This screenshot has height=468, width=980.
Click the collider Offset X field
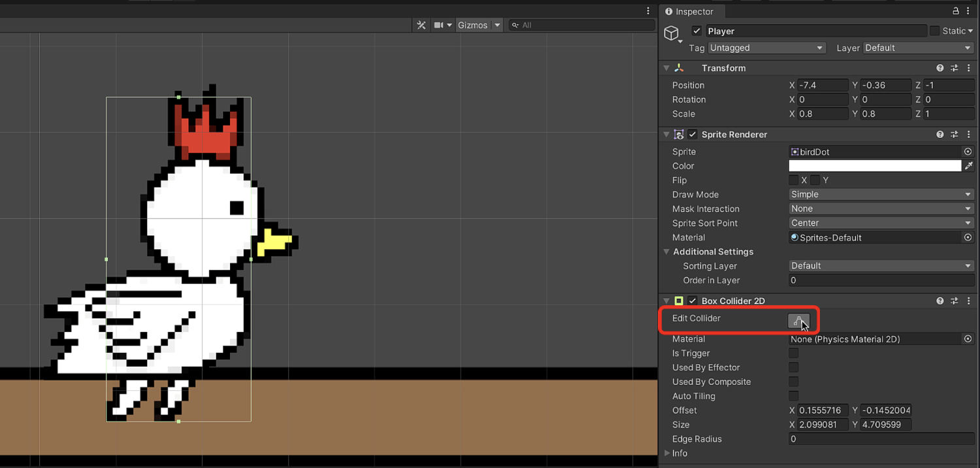point(823,410)
